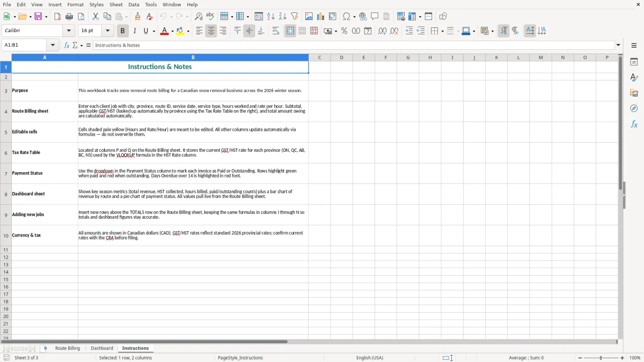Insert a hyperlink
The width and height of the screenshot is (644, 362).
point(363,17)
